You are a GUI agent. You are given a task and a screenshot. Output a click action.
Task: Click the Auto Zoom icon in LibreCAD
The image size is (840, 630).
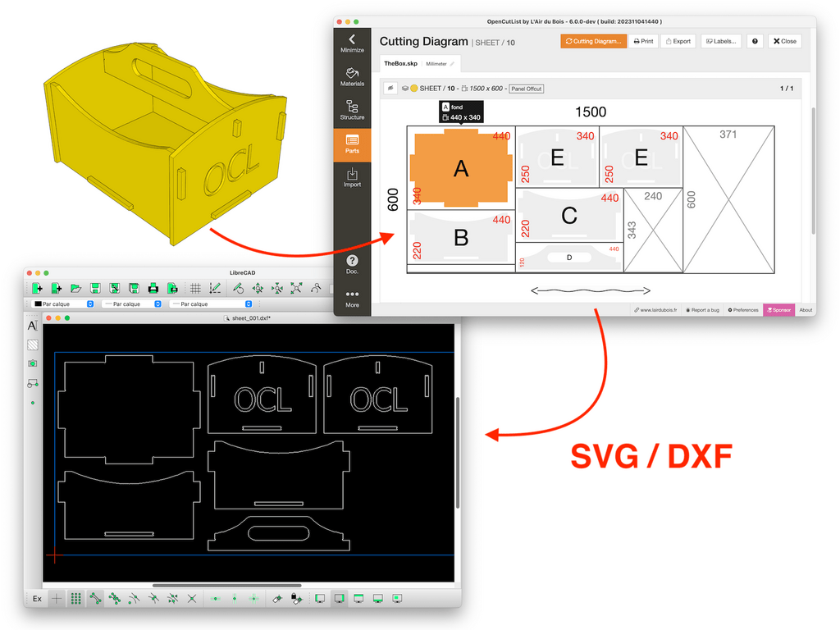click(296, 288)
